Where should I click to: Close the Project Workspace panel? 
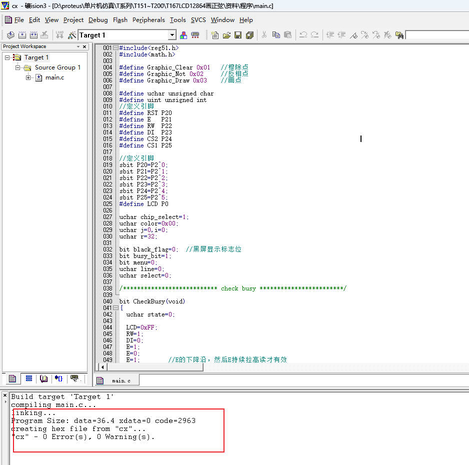point(84,46)
